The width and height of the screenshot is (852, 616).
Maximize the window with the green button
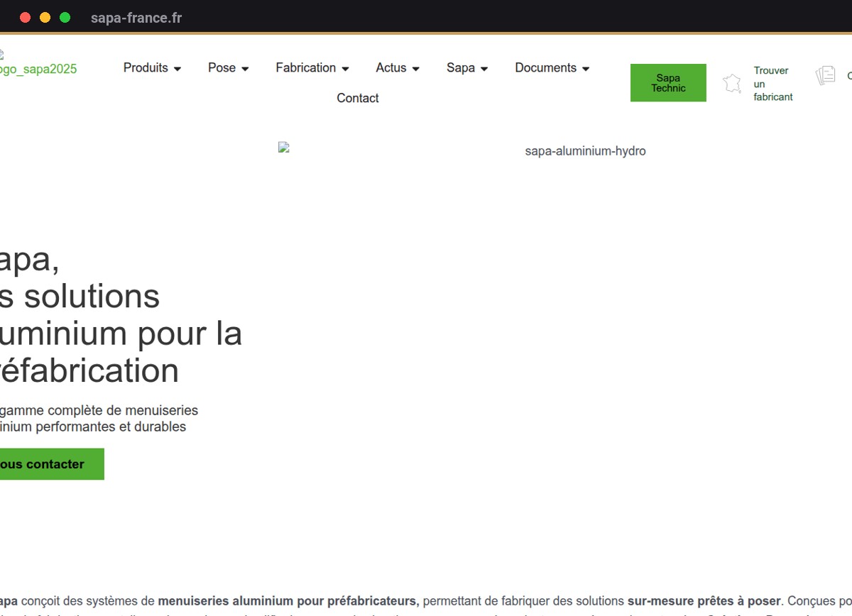pos(65,18)
